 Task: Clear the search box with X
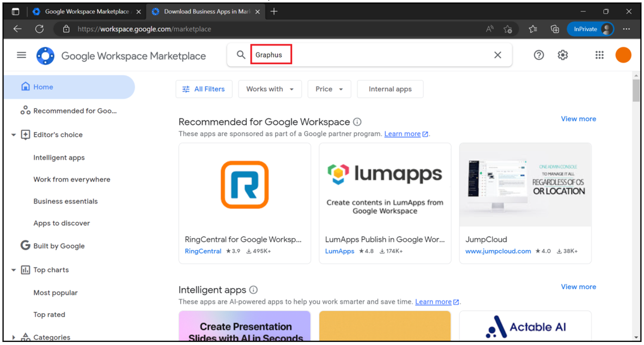pyautogui.click(x=497, y=55)
